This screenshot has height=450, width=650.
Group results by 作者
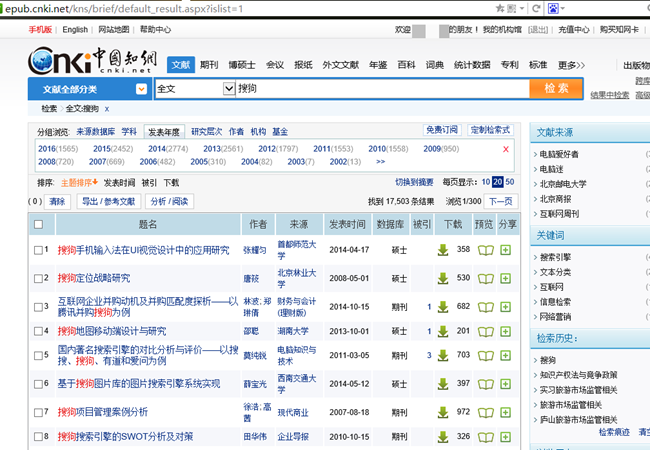point(236,132)
